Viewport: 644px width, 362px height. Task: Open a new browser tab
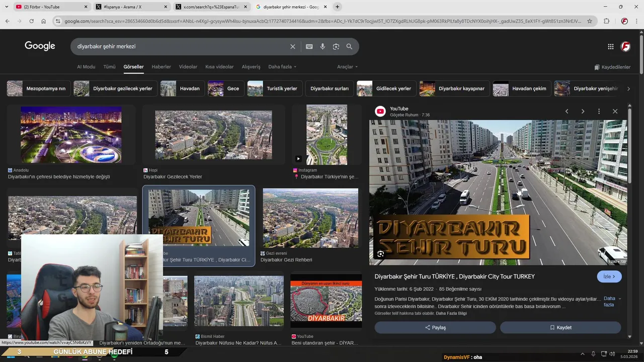pyautogui.click(x=338, y=7)
